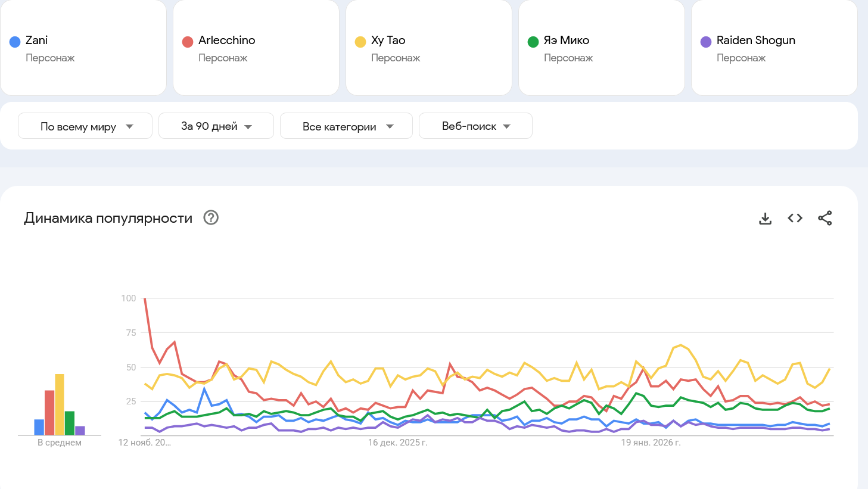The image size is (868, 489).
Task: Download the interest over time chart data
Action: pyautogui.click(x=766, y=219)
